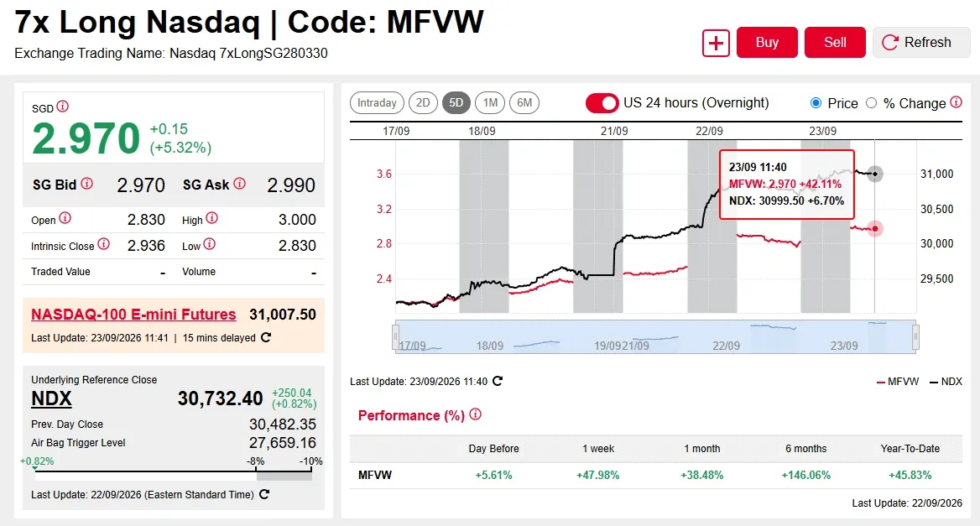Refresh the NASDAQ-100 futures delayed quote

click(266, 337)
